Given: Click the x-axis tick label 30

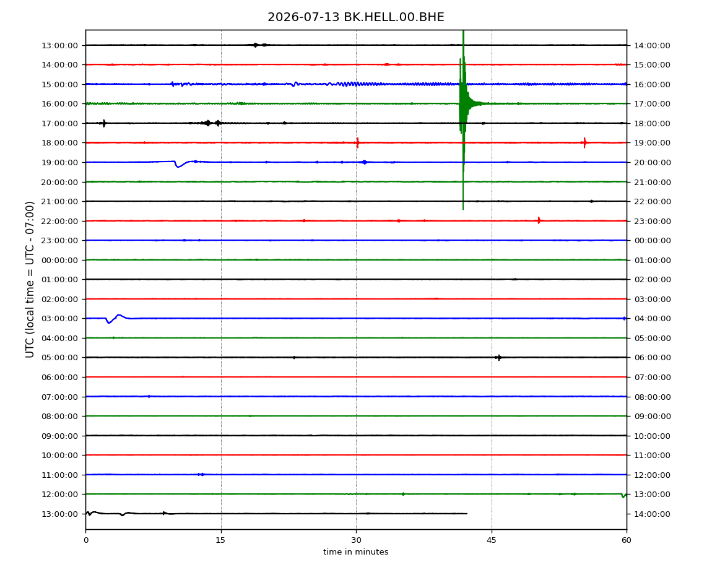Looking at the screenshot, I should (356, 540).
